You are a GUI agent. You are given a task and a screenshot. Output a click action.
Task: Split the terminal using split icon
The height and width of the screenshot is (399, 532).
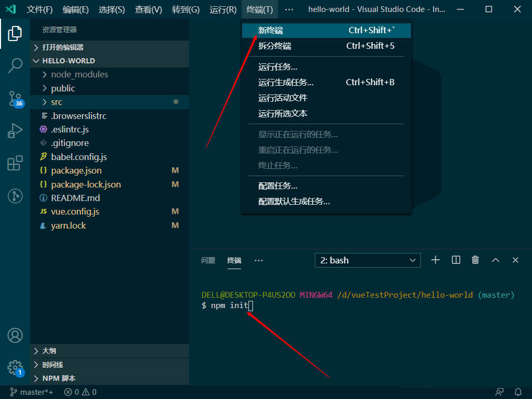click(x=456, y=260)
